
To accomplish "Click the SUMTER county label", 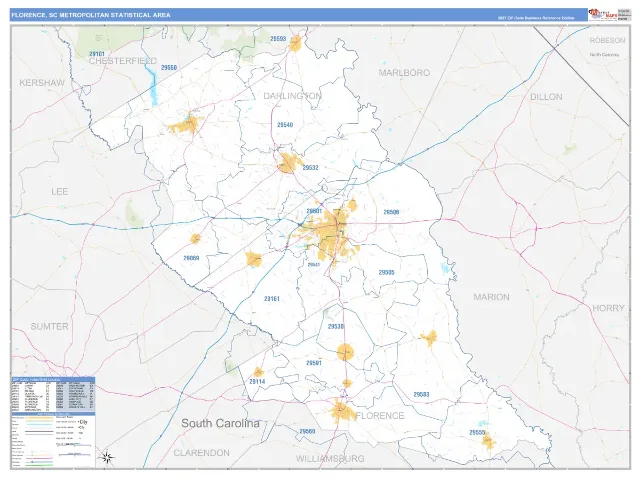I will pyautogui.click(x=49, y=327).
